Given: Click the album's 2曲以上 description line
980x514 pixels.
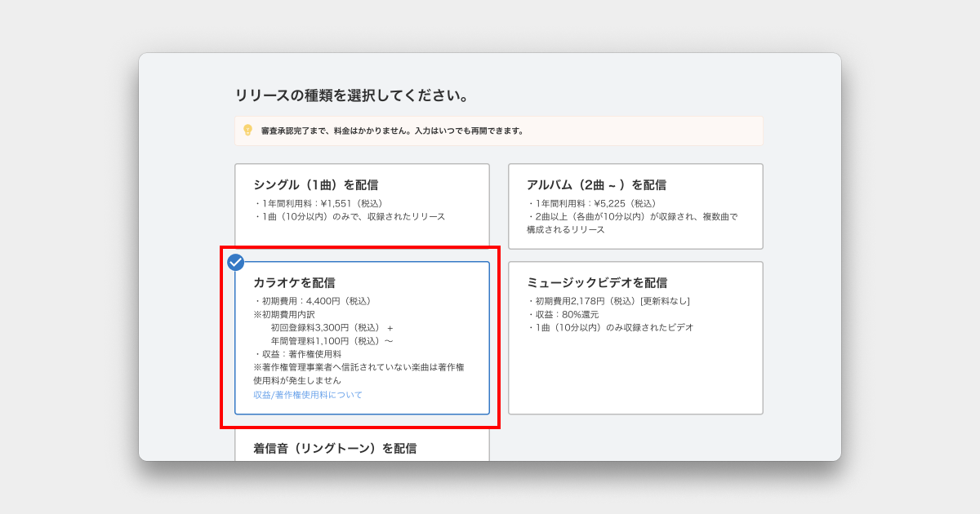Looking at the screenshot, I should pyautogui.click(x=632, y=216).
